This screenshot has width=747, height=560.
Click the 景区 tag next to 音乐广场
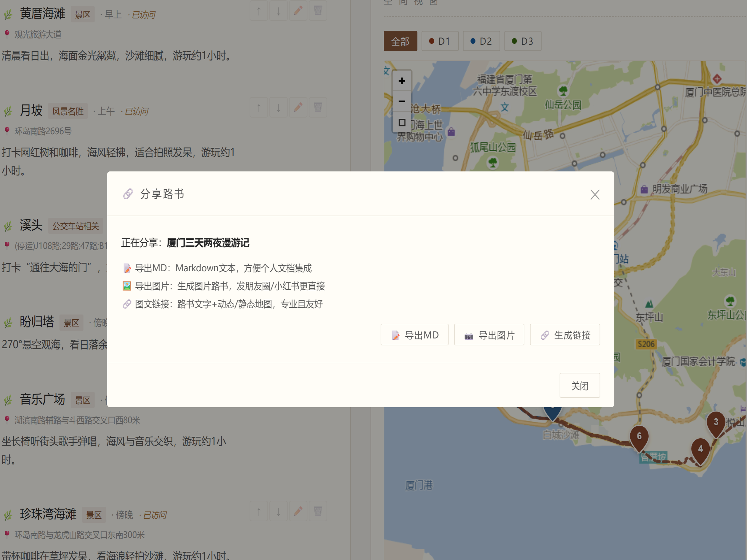tap(82, 400)
